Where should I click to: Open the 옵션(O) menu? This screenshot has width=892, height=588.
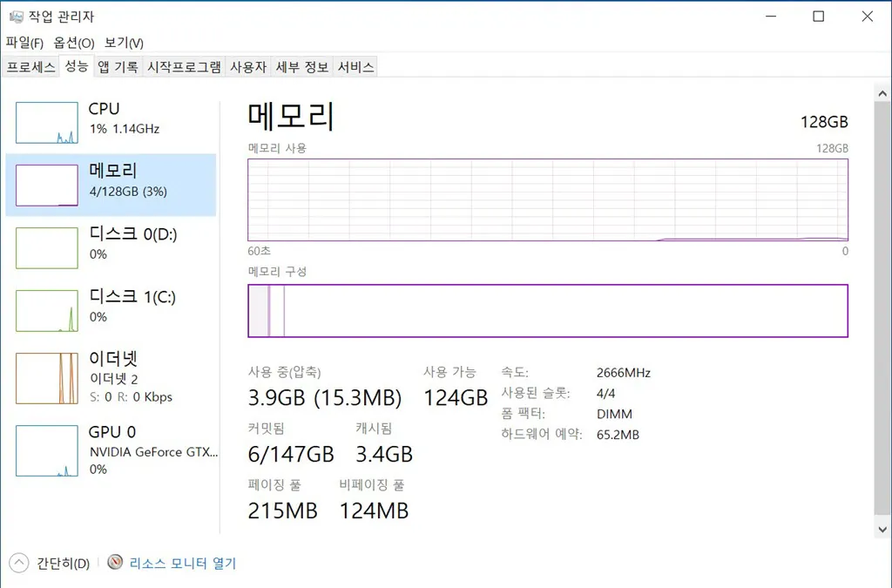74,43
